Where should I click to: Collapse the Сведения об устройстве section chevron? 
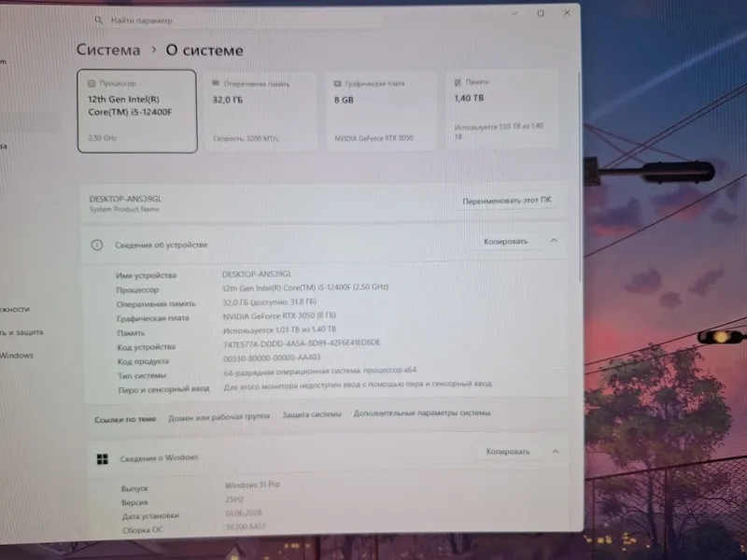tap(554, 241)
